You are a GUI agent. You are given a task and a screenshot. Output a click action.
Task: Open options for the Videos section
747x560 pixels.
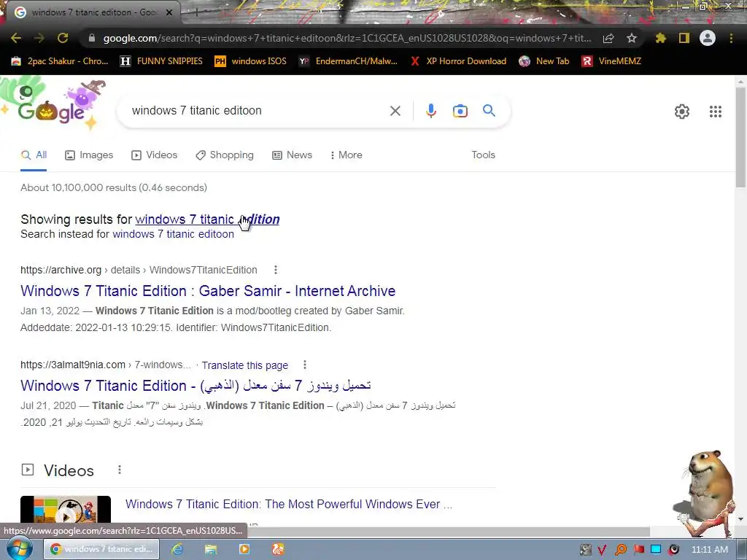(x=120, y=470)
